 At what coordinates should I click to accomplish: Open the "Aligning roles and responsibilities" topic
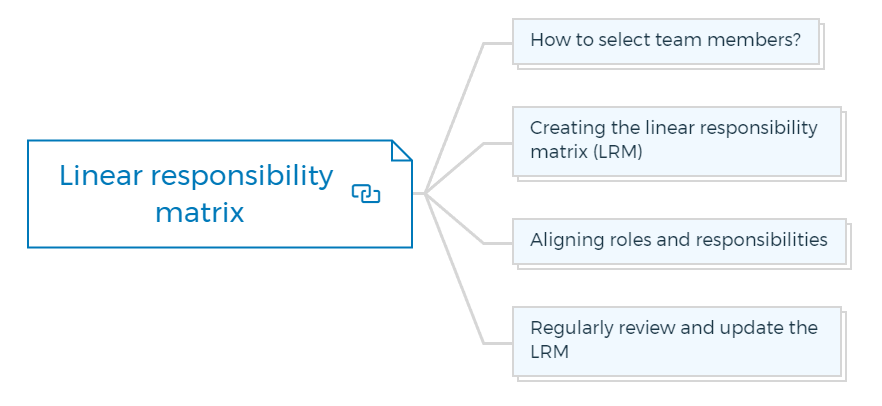click(679, 241)
